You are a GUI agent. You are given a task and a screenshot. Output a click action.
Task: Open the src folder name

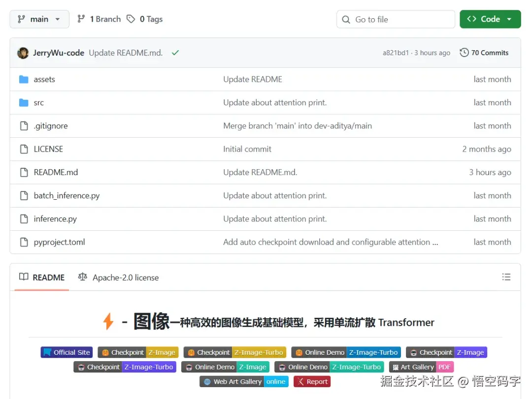pyautogui.click(x=39, y=103)
